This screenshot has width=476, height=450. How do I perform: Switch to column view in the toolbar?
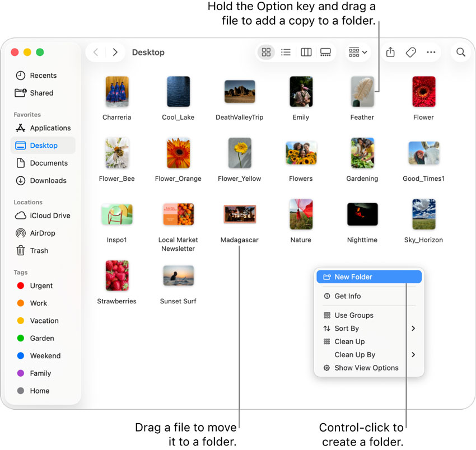click(x=306, y=52)
